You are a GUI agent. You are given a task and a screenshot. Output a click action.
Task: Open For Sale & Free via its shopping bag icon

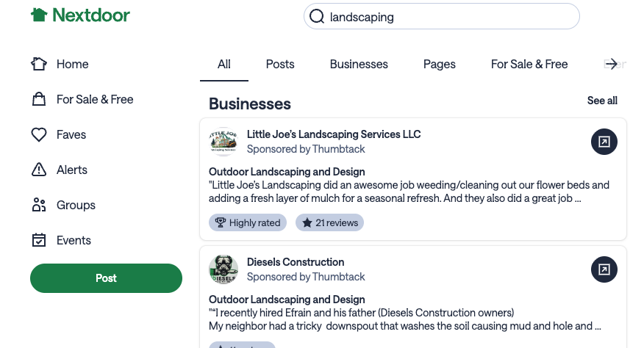pos(39,99)
